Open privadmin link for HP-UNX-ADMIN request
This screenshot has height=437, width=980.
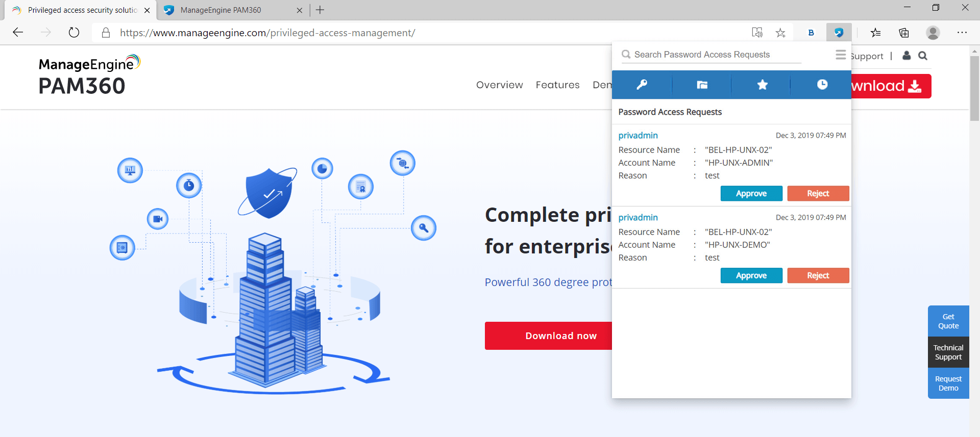[x=638, y=135]
